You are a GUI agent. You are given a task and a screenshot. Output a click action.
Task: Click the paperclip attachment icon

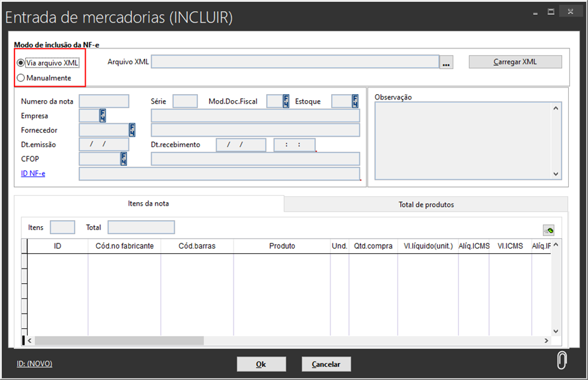coord(561,360)
